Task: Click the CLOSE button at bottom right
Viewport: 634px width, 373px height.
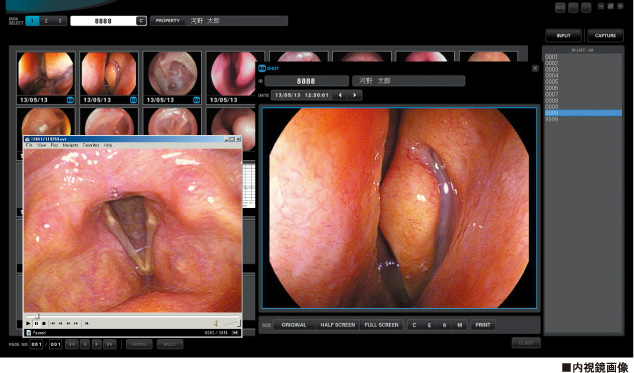Action: pos(526,343)
